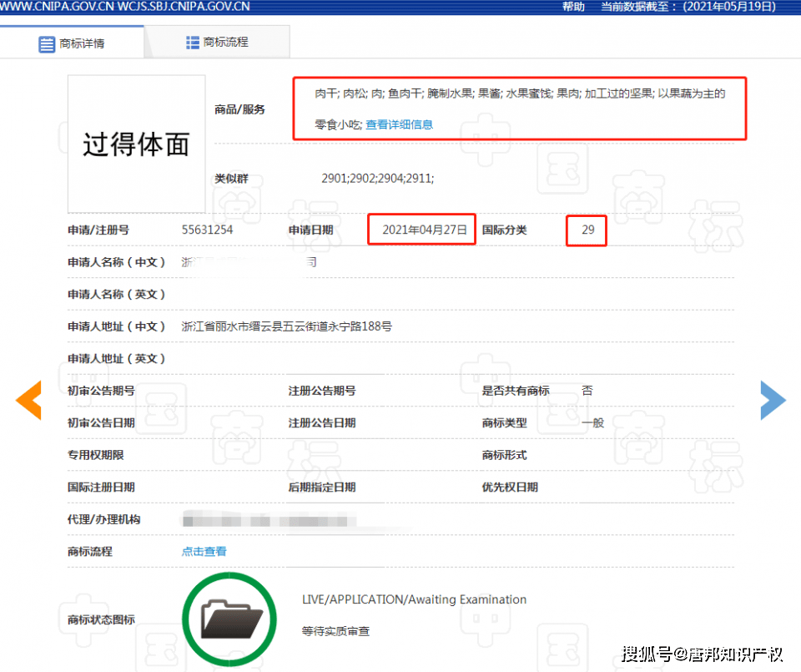Image resolution: width=801 pixels, height=672 pixels.
Task: Click the orange previous-record arrow
Action: point(28,400)
